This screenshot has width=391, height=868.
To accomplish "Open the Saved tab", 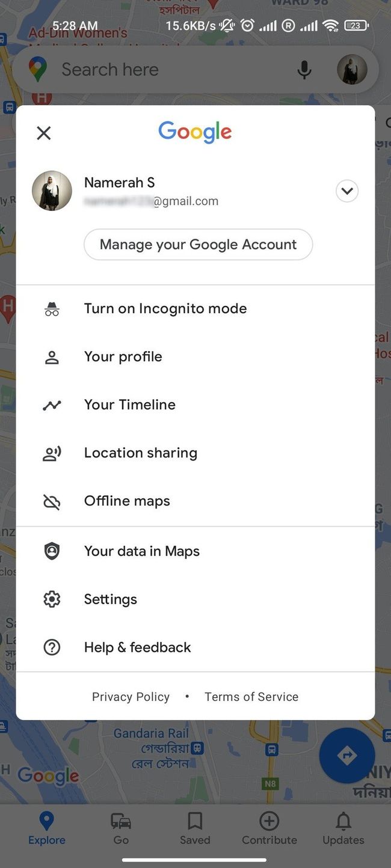I will point(195,830).
